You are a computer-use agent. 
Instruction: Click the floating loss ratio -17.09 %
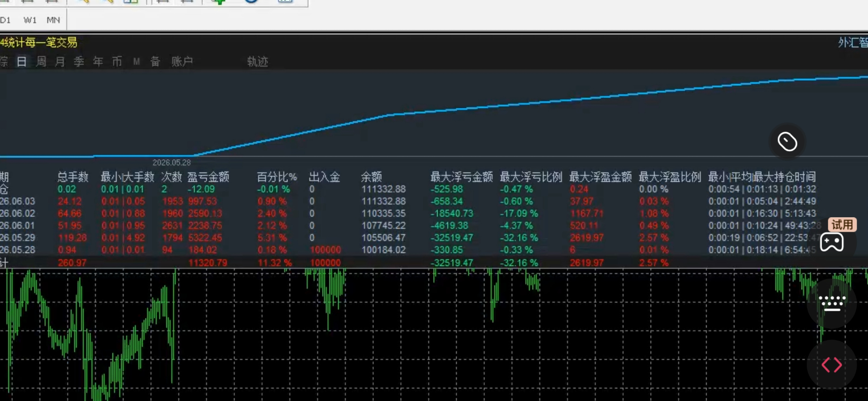(x=519, y=213)
